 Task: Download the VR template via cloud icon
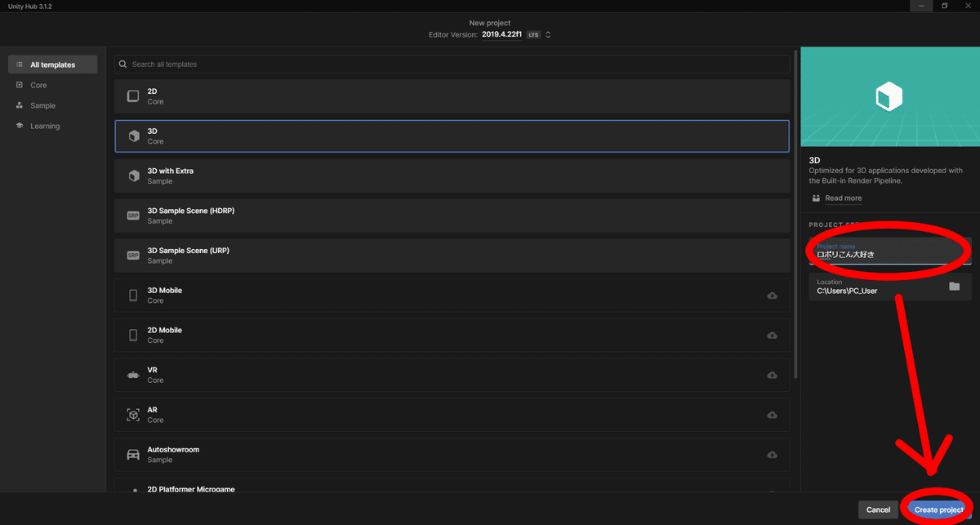pos(772,376)
